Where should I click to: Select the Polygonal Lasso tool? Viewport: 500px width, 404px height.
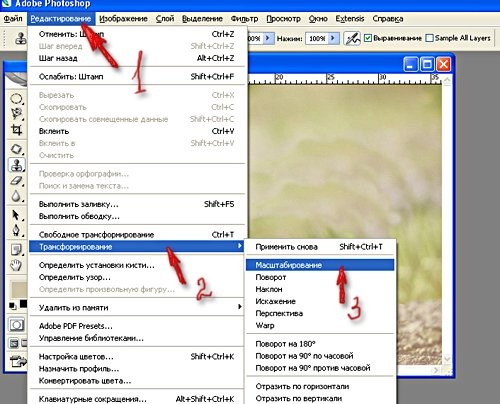point(17,114)
